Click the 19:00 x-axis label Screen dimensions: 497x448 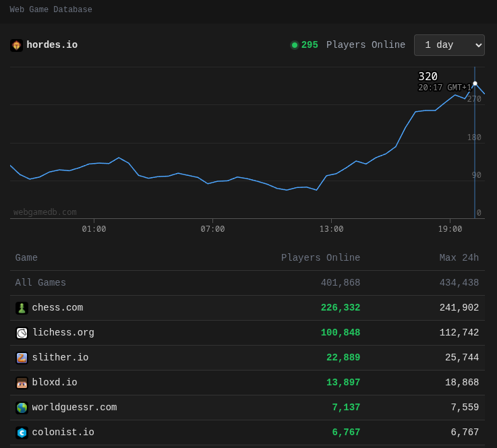(450, 229)
